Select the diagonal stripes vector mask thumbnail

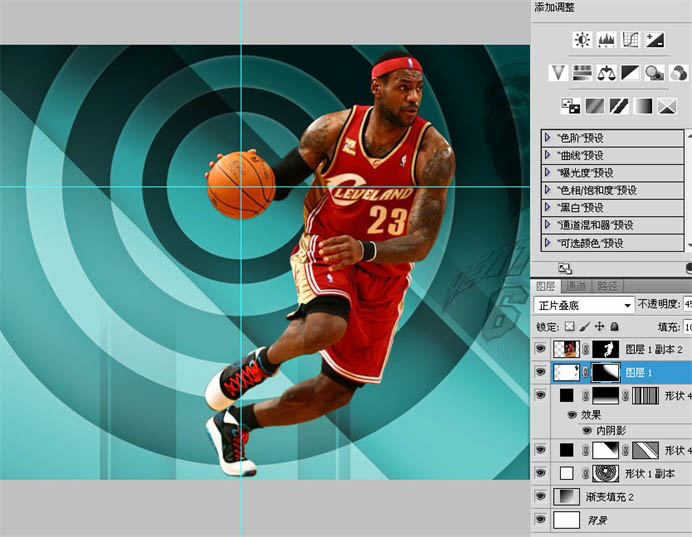click(645, 450)
